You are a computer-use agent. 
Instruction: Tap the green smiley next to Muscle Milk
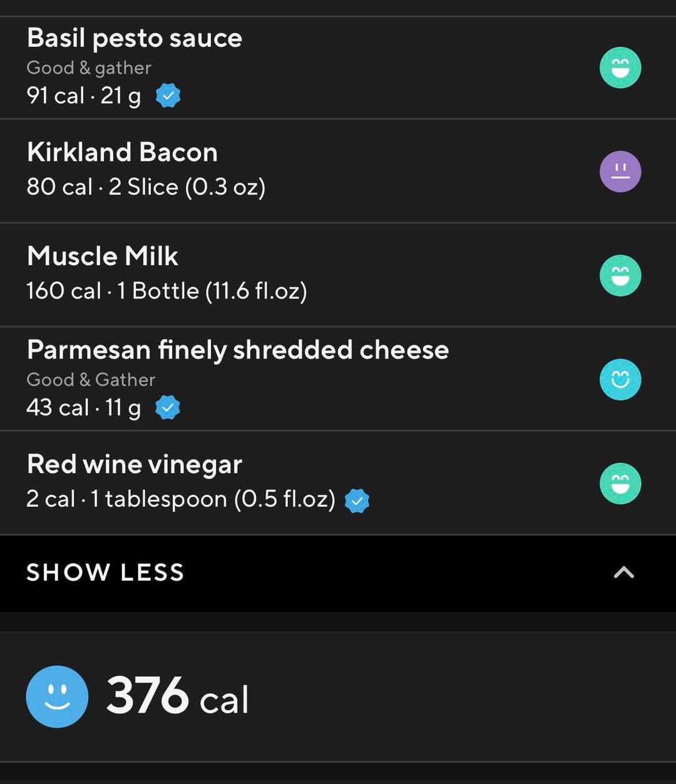point(620,275)
